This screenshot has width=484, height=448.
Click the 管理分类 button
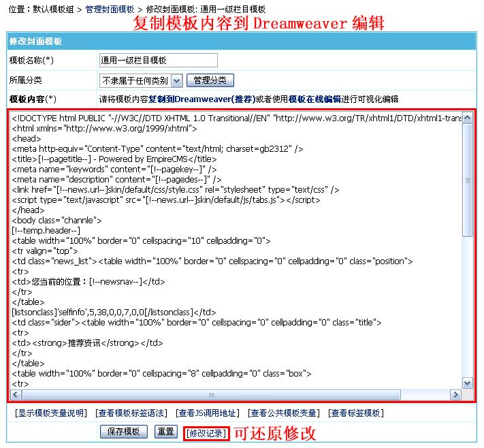pyautogui.click(x=210, y=80)
